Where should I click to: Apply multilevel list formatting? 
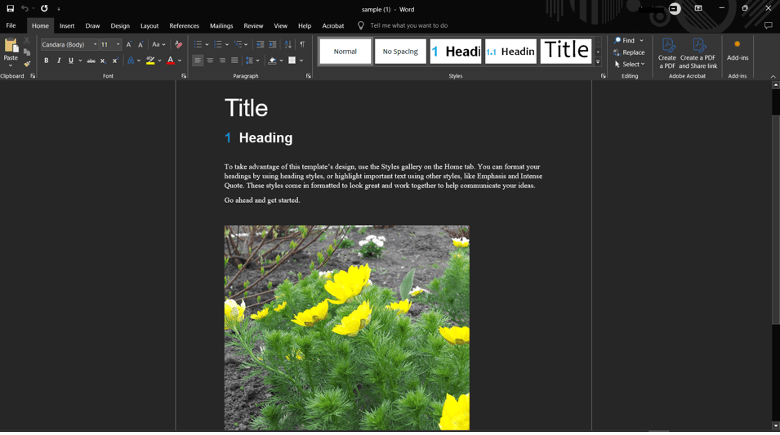(238, 45)
